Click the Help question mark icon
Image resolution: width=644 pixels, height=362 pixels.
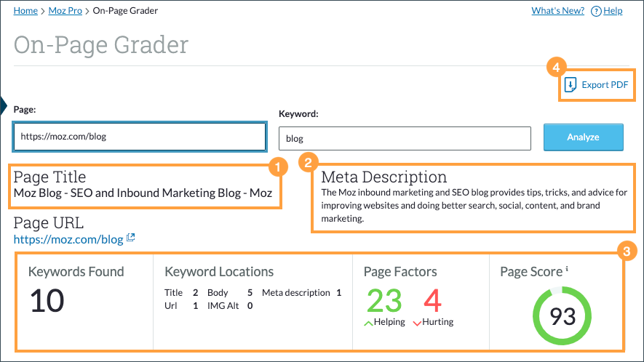596,11
